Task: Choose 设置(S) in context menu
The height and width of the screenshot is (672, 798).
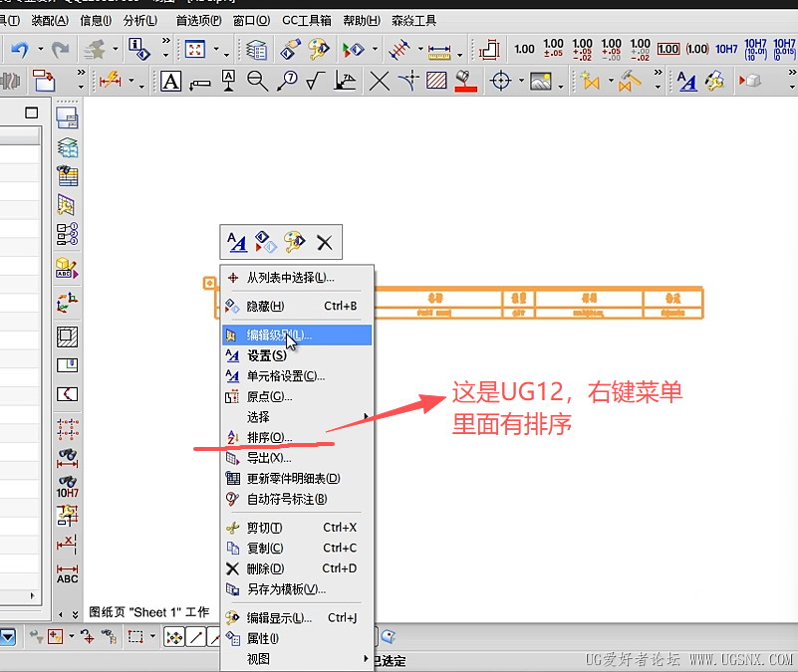Action: (297, 355)
